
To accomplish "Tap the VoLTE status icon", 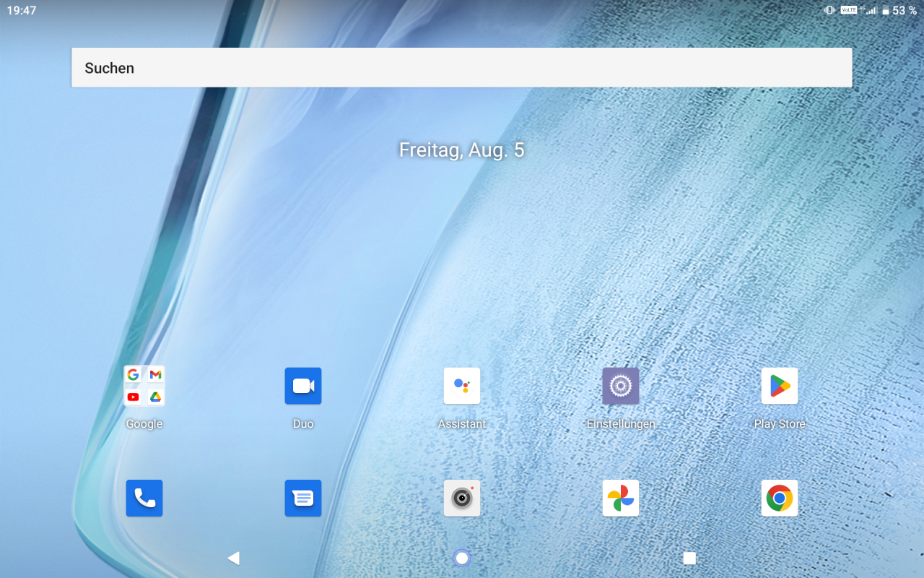I will (x=848, y=10).
